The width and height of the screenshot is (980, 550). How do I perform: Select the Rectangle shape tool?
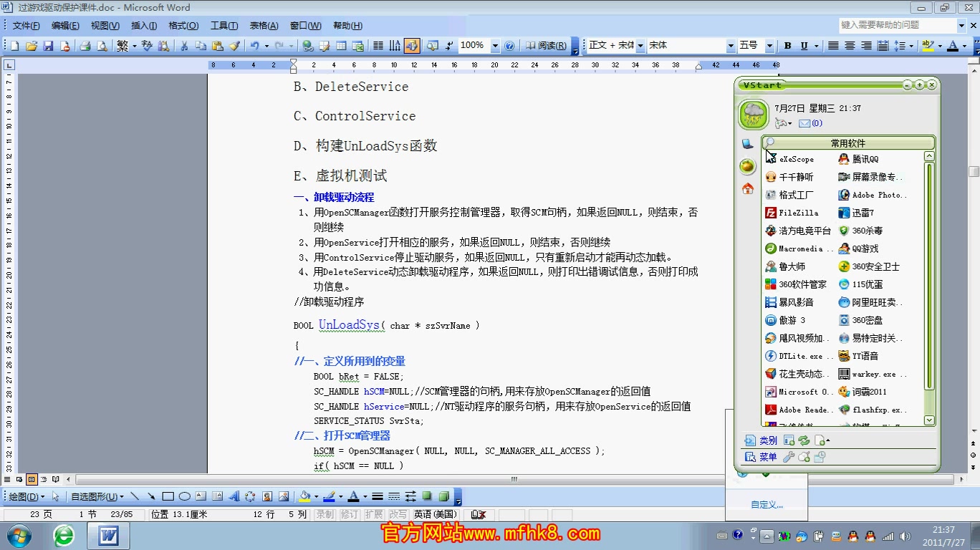pyautogui.click(x=168, y=496)
